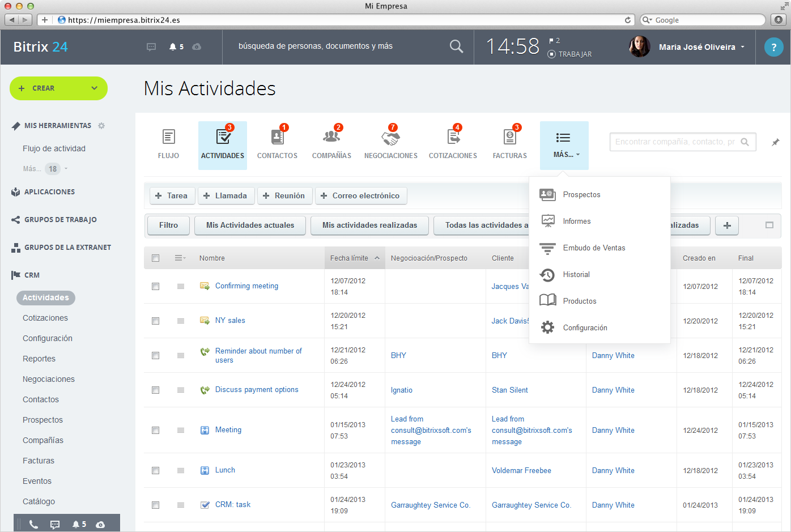The width and height of the screenshot is (791, 532).
Task: Click the pin icon beside search field
Action: pyautogui.click(x=775, y=142)
